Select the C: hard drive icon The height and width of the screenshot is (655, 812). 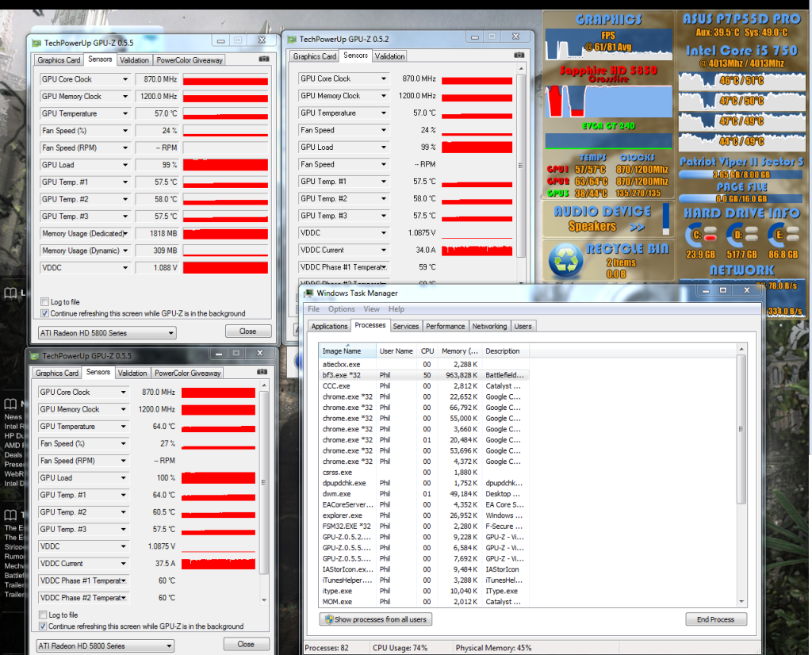(701, 236)
